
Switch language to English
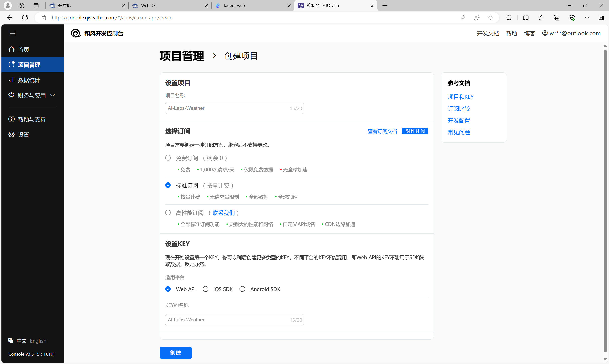click(38, 341)
